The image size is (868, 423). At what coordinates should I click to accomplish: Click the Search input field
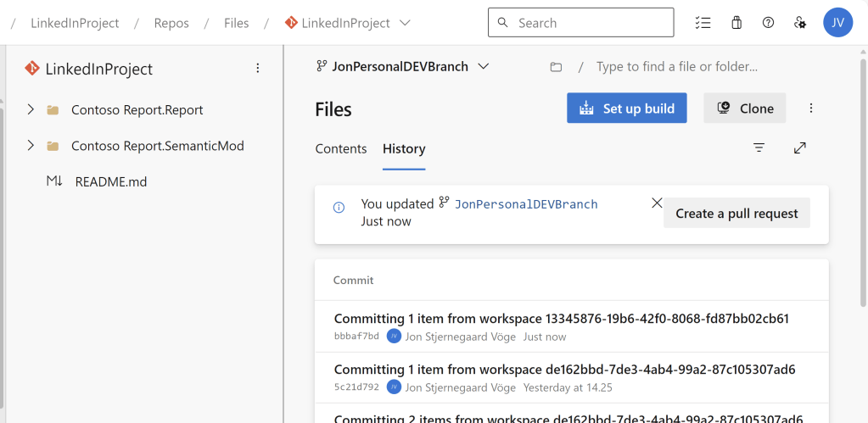tap(590, 23)
